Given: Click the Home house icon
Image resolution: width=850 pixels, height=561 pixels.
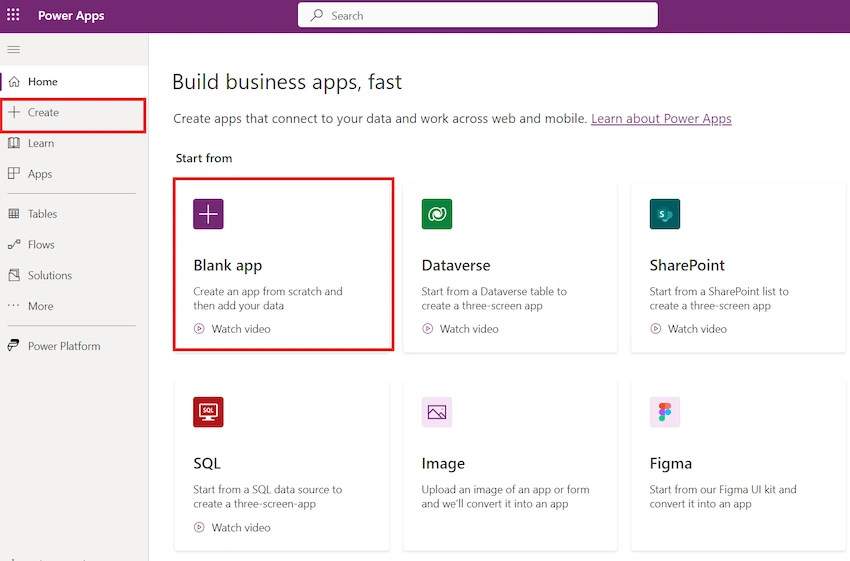Looking at the screenshot, I should [14, 81].
